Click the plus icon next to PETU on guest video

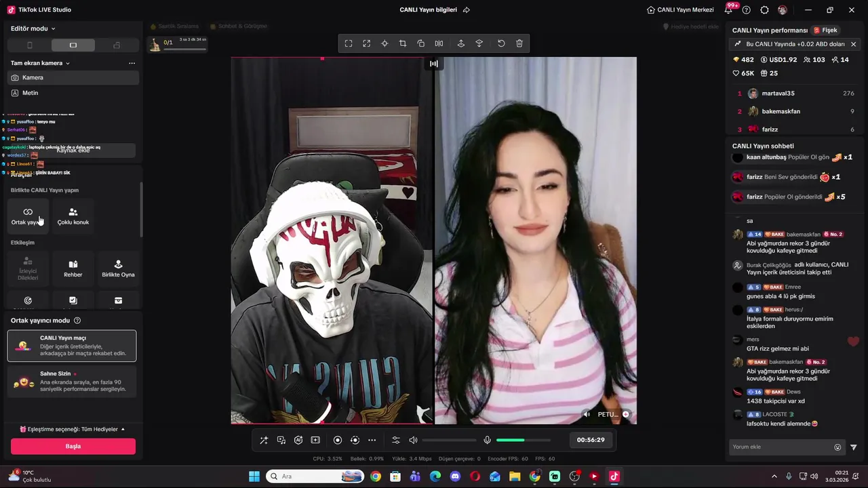(x=626, y=414)
